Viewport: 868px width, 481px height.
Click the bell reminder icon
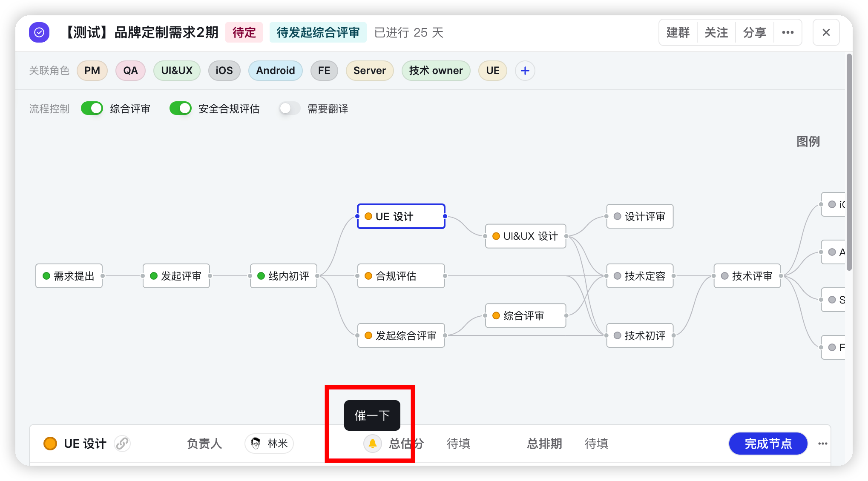coord(372,444)
